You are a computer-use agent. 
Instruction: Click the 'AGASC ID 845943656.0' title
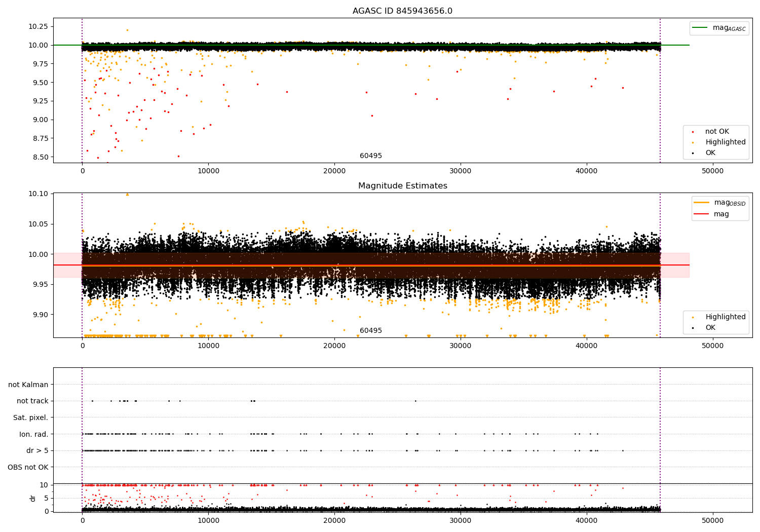point(402,11)
